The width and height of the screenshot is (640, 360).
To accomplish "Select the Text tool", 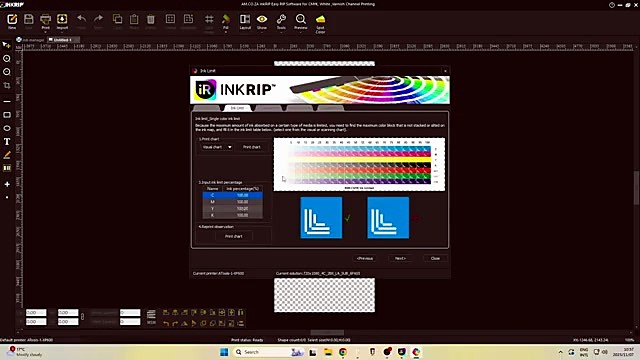I will [x=7, y=142].
